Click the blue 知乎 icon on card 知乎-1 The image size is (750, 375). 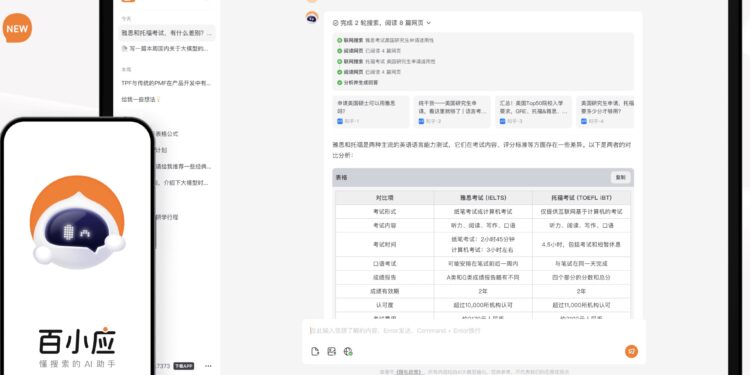(340, 121)
